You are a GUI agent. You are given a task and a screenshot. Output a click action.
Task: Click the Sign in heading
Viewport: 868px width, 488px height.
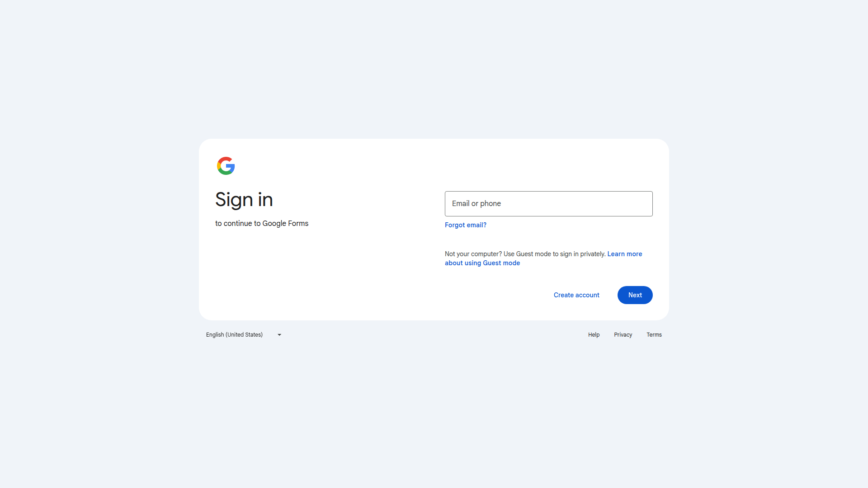coord(244,199)
